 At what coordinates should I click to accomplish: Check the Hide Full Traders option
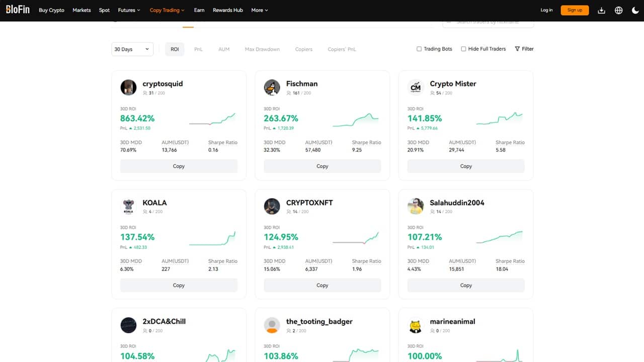pyautogui.click(x=463, y=49)
